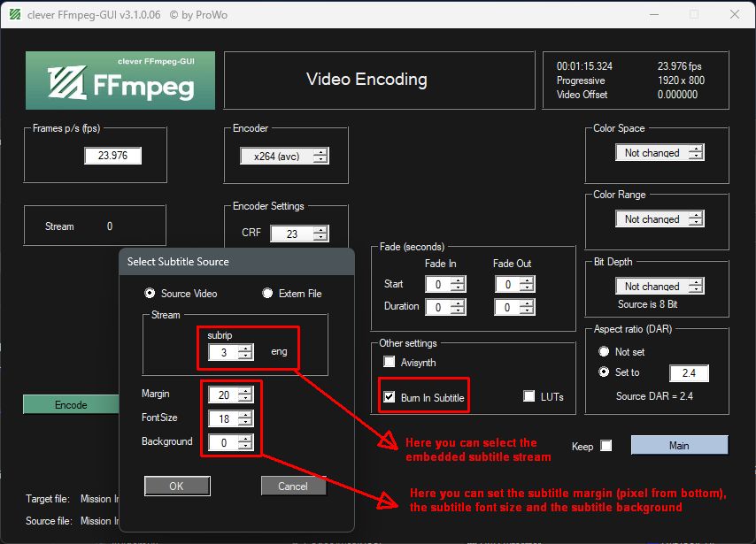Enable the LUTs checkbox

(x=528, y=396)
